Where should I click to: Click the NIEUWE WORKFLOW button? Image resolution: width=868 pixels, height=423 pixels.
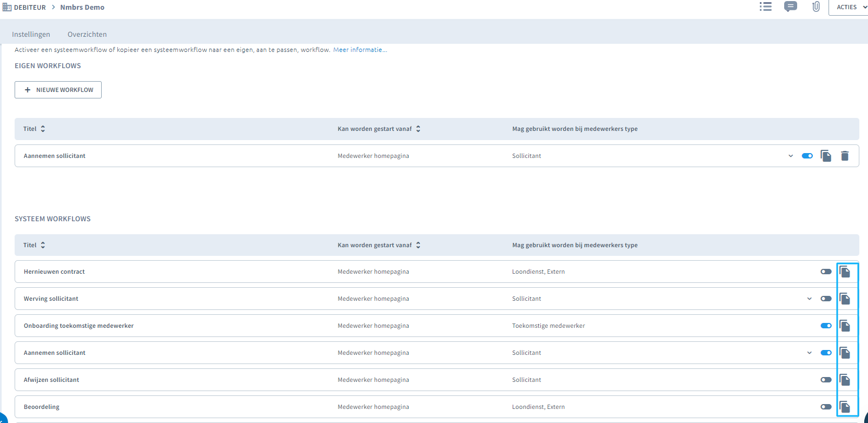[x=58, y=90]
